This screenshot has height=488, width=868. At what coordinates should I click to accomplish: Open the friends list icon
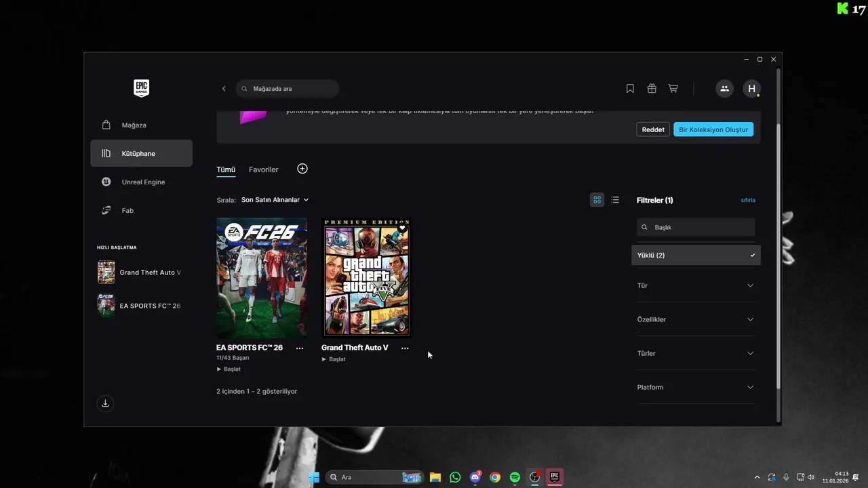coord(724,89)
